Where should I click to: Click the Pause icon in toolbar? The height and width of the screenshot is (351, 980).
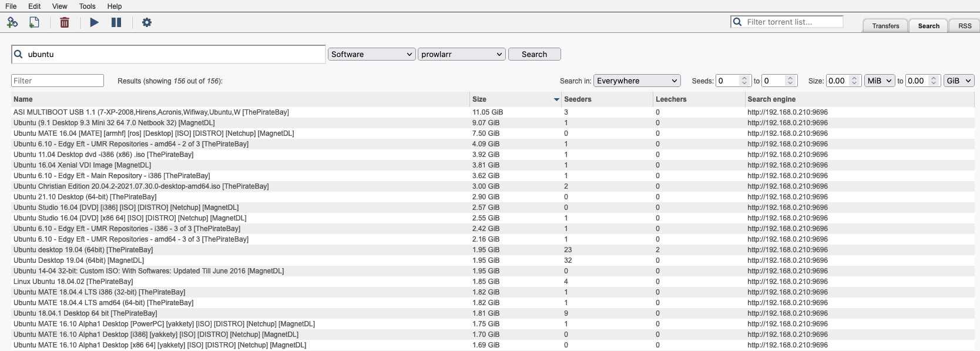point(116,22)
